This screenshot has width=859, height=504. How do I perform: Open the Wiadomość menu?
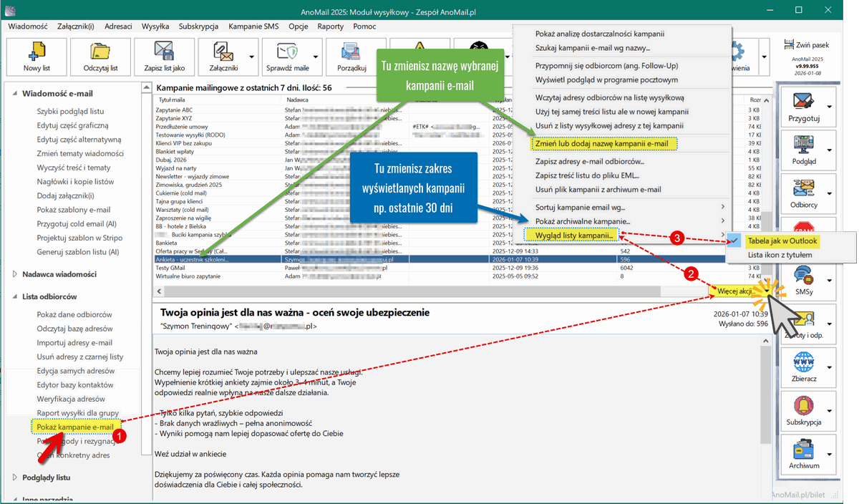pyautogui.click(x=27, y=26)
